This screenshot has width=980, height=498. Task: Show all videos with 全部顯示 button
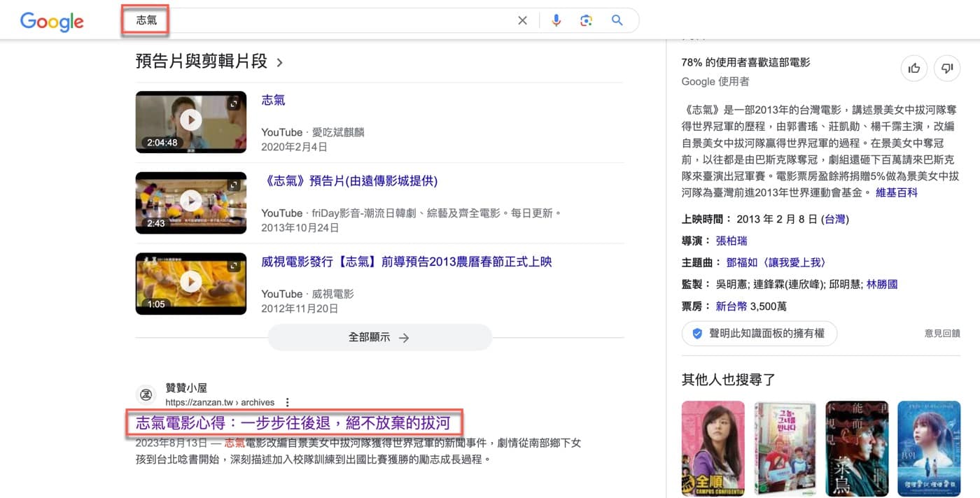tap(379, 337)
